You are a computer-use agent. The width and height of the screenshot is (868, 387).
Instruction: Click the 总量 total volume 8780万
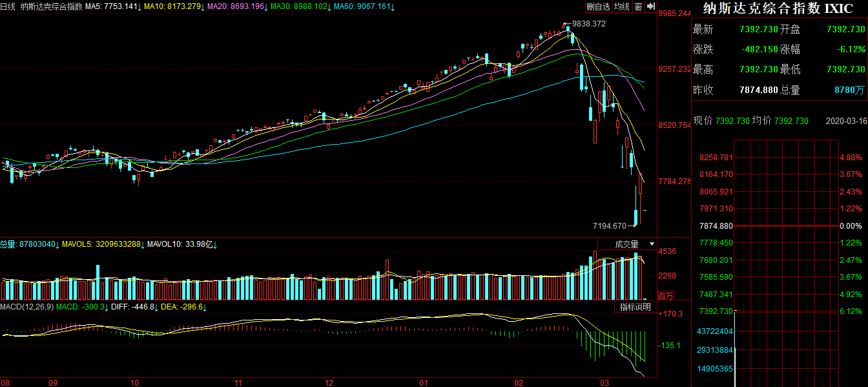coord(849,90)
